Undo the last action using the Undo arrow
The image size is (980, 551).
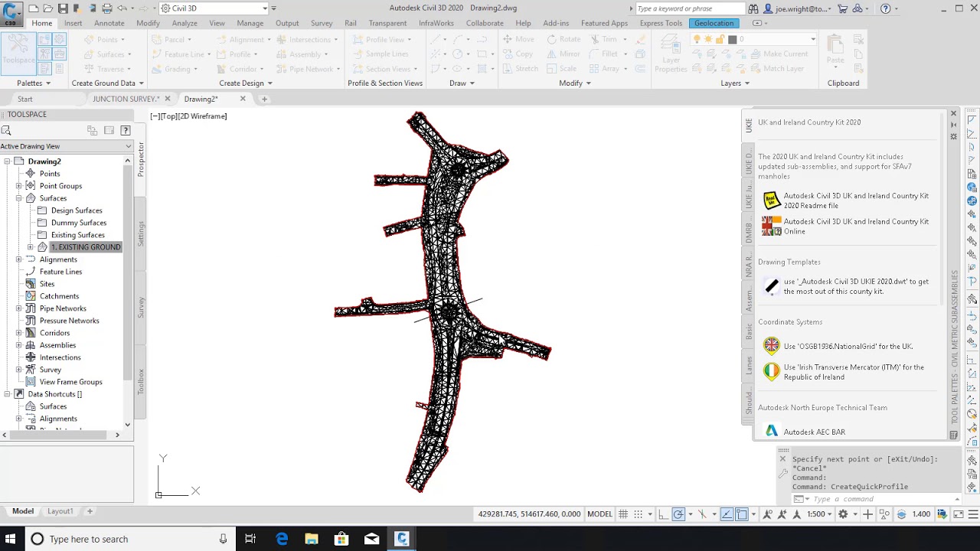click(122, 8)
